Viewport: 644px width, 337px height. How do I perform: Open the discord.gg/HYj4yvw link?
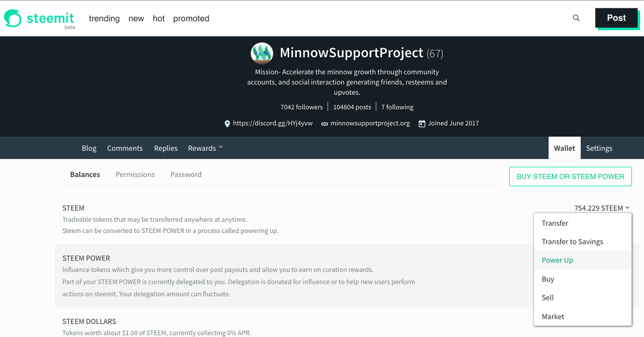click(x=273, y=123)
